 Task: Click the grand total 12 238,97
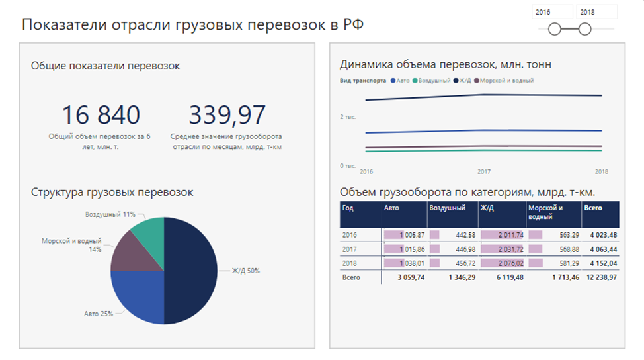[x=602, y=277]
